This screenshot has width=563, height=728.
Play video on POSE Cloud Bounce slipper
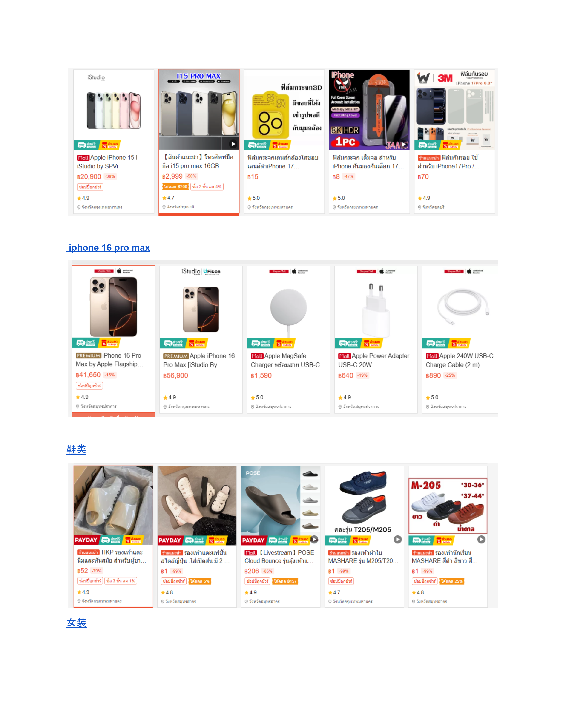coord(314,539)
